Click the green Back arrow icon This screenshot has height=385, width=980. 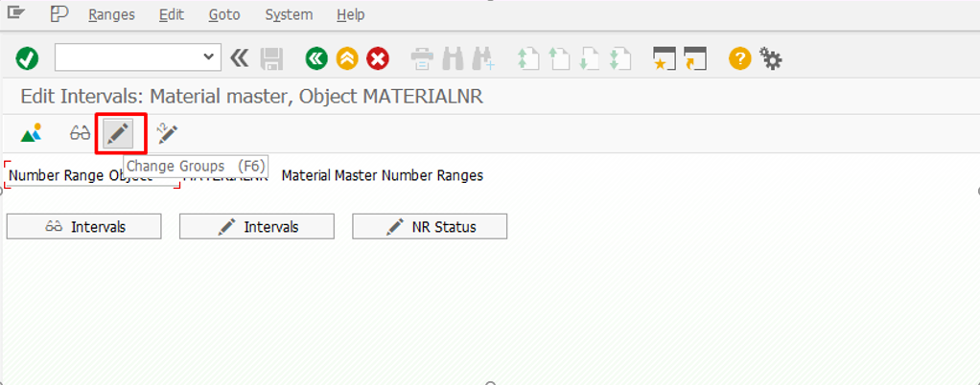pos(316,58)
